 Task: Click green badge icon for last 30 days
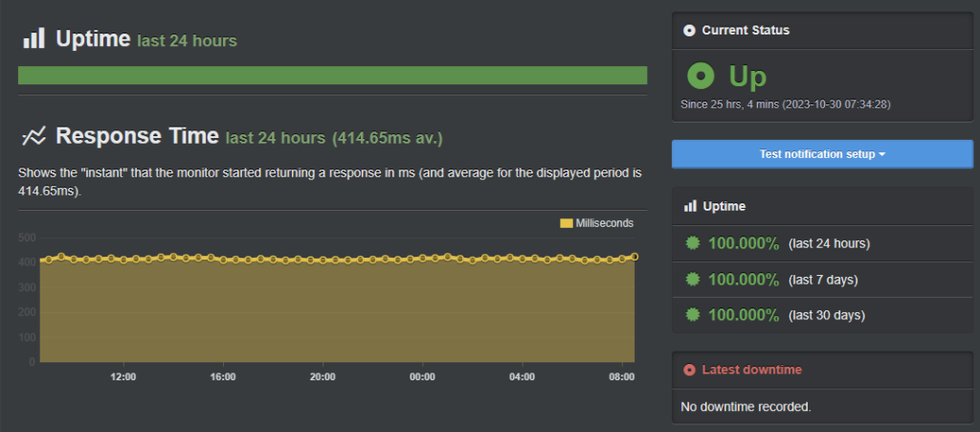click(x=692, y=314)
